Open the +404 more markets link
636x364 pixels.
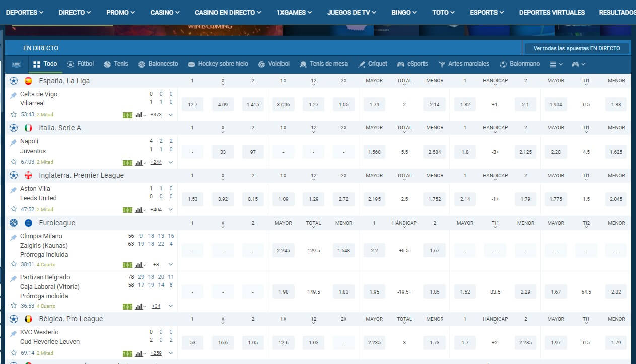pyautogui.click(x=156, y=209)
